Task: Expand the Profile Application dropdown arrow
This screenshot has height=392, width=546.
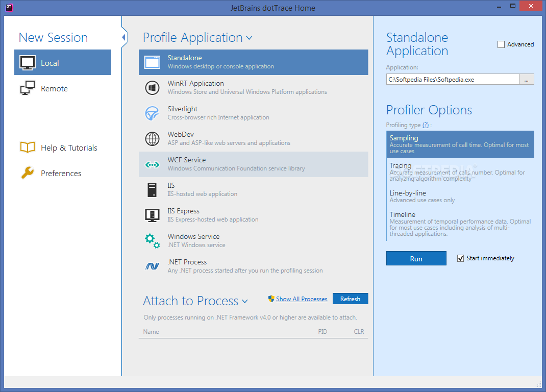Action: (250, 38)
